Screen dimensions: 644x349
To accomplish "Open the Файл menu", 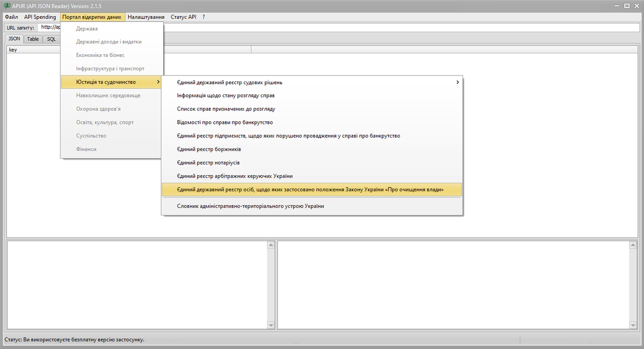I will [x=11, y=17].
